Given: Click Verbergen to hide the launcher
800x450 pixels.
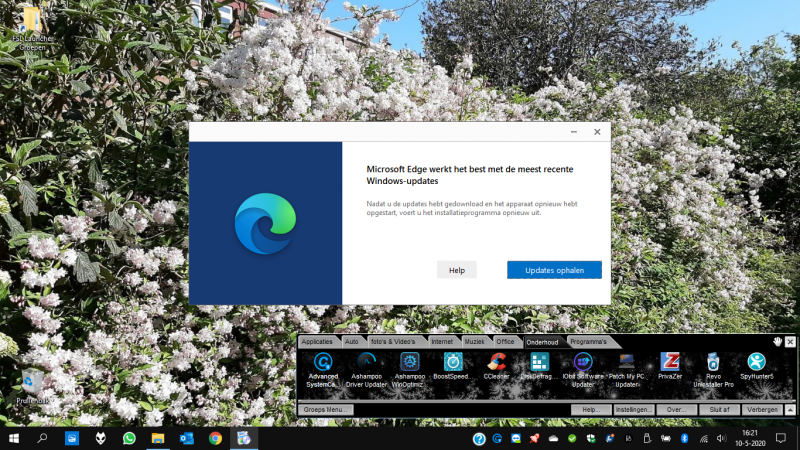Looking at the screenshot, I should click(762, 409).
